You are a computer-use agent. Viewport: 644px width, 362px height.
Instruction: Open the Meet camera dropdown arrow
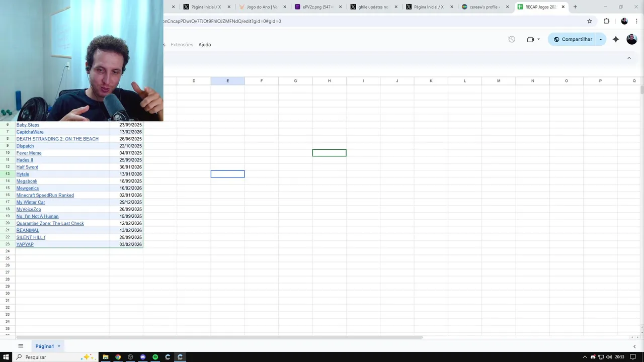538,39
